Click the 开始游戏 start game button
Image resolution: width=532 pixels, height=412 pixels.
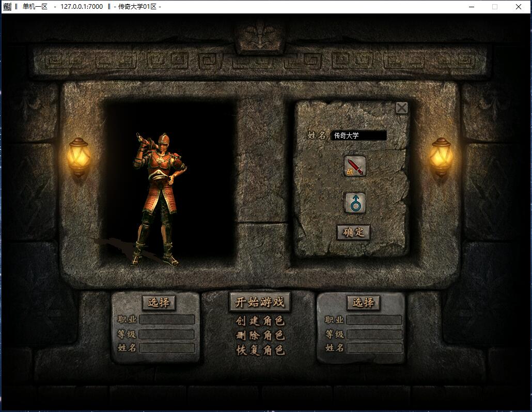tap(260, 301)
